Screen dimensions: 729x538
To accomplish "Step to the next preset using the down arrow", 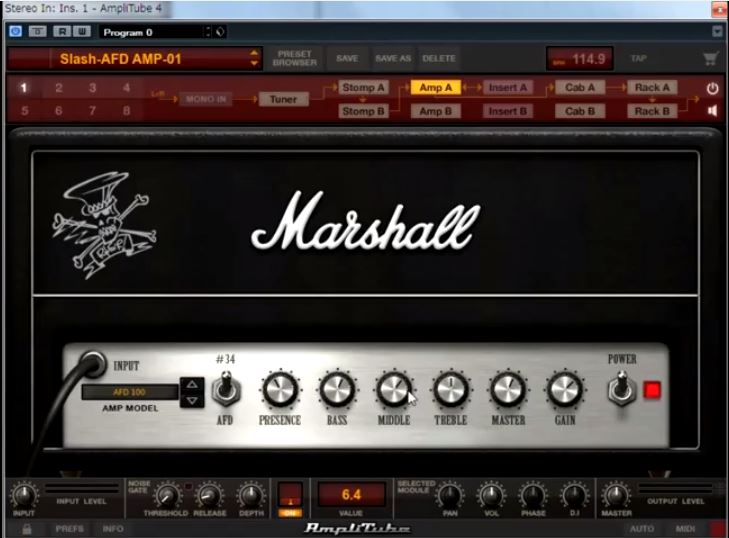I will (254, 64).
